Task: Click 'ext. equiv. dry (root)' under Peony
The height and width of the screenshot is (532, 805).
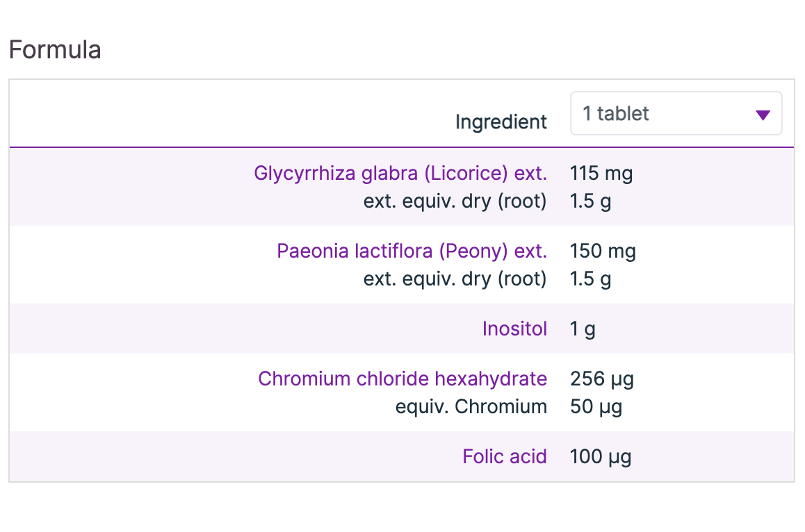Action: (x=455, y=279)
